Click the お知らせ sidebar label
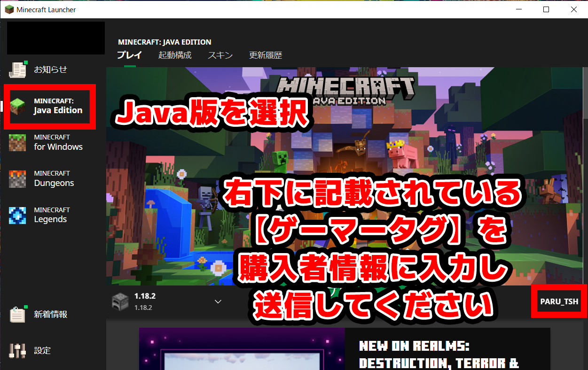588x370 pixels. (x=50, y=69)
